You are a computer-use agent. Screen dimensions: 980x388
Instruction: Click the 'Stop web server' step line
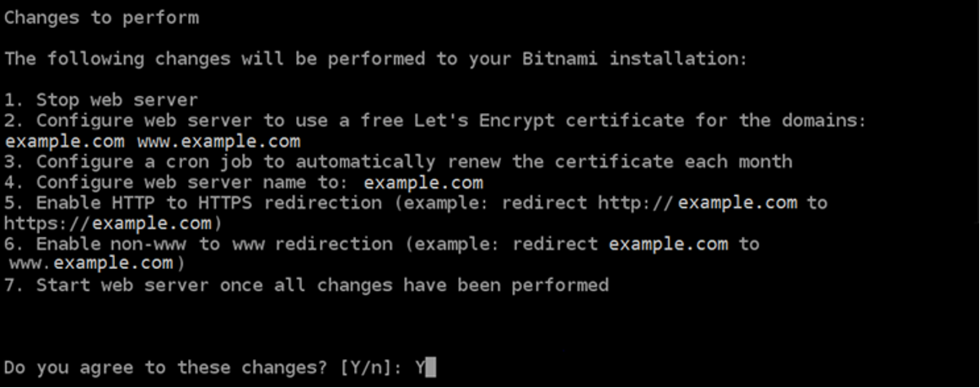[100, 100]
